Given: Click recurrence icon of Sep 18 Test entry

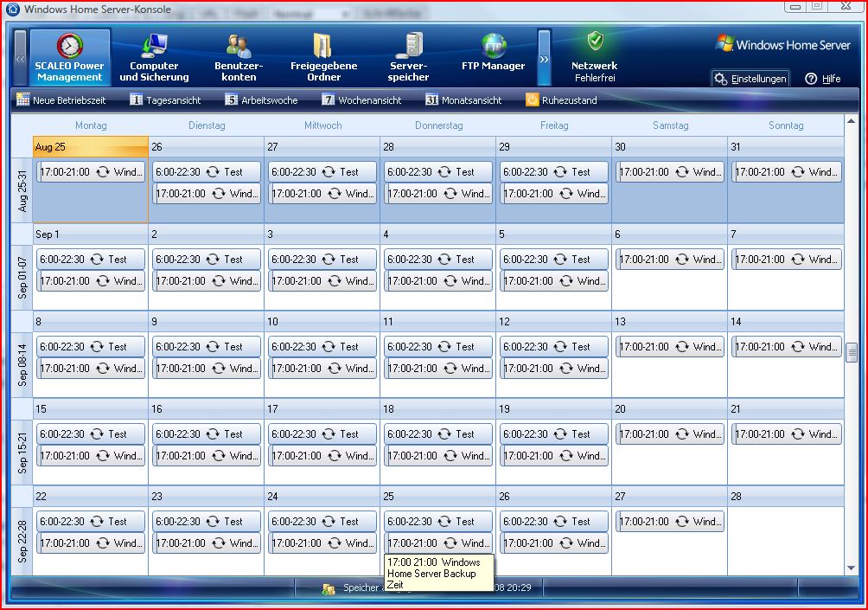Looking at the screenshot, I should pyautogui.click(x=444, y=433).
